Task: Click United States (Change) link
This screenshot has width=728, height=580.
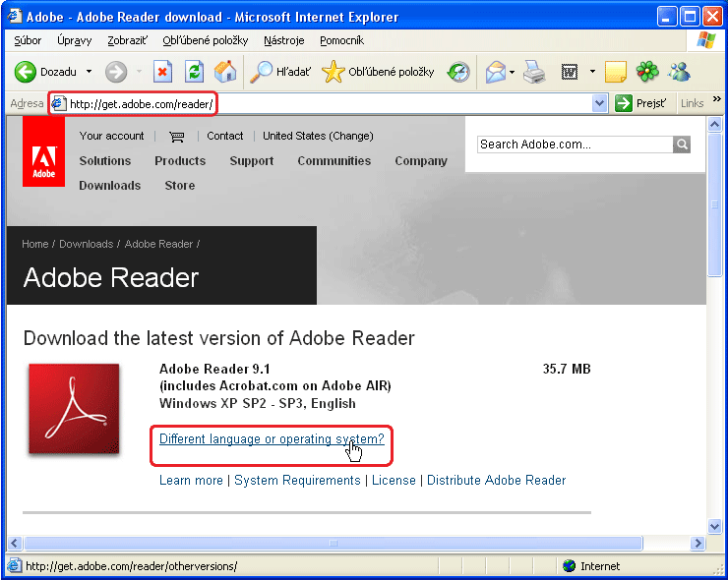Action: coord(318,136)
